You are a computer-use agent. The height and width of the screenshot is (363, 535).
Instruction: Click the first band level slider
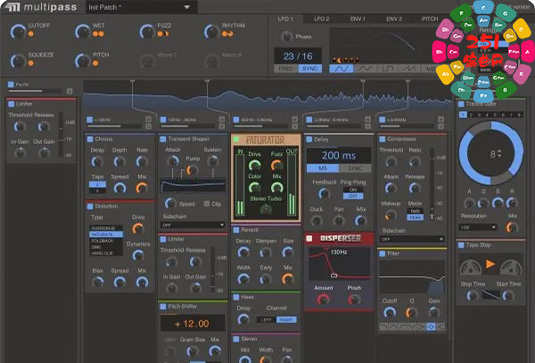click(114, 126)
